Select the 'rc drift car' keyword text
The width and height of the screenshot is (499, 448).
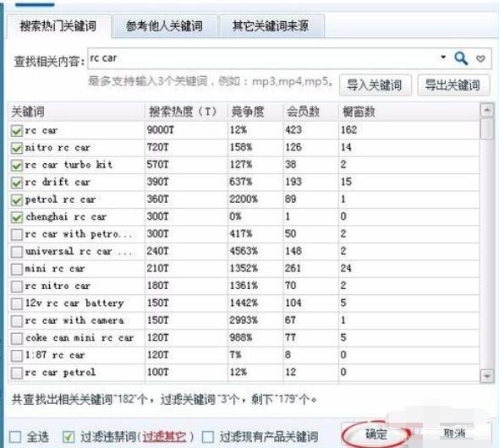click(58, 183)
